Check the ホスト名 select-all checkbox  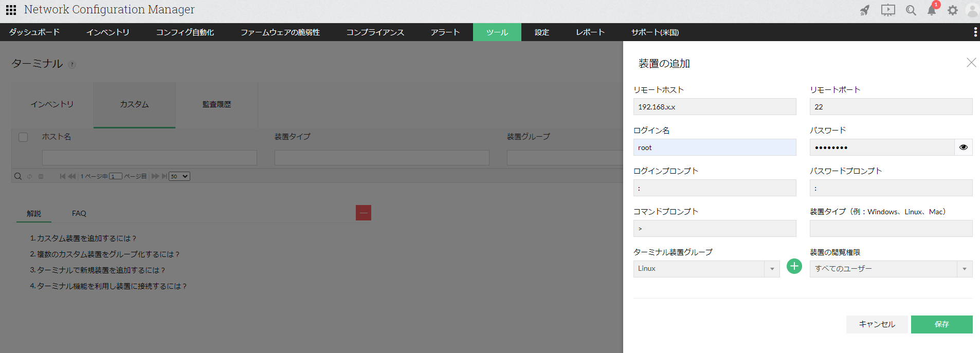[x=23, y=137]
